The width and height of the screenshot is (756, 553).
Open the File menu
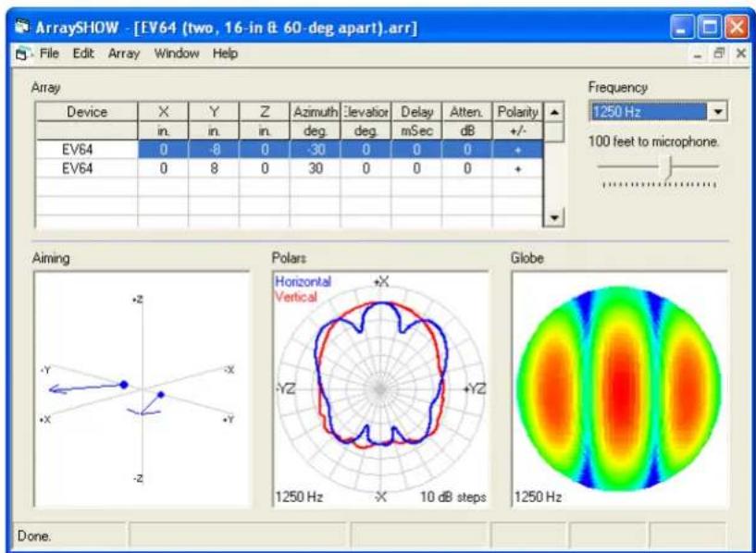pos(49,53)
